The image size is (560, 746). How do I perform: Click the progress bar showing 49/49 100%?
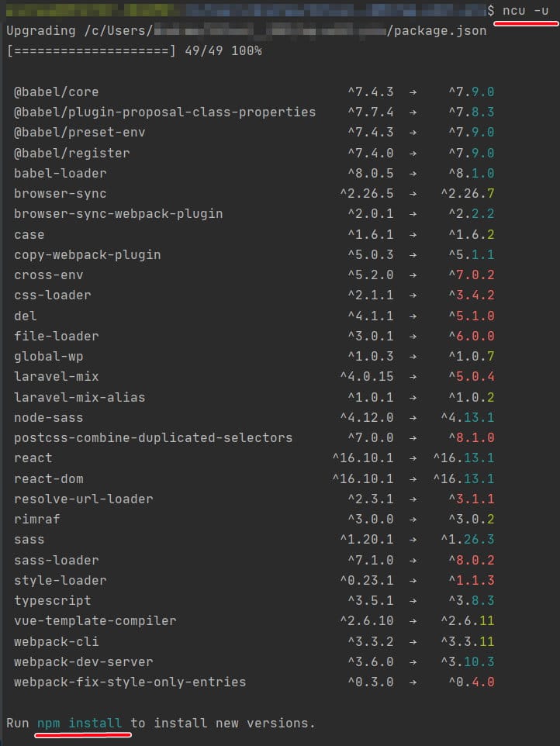tap(134, 51)
